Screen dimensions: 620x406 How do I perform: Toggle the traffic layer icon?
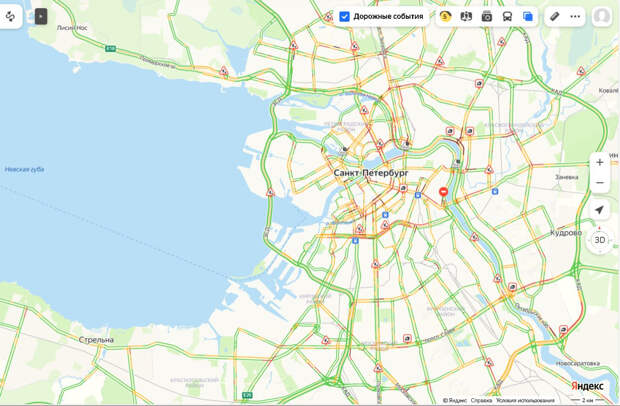(446, 17)
